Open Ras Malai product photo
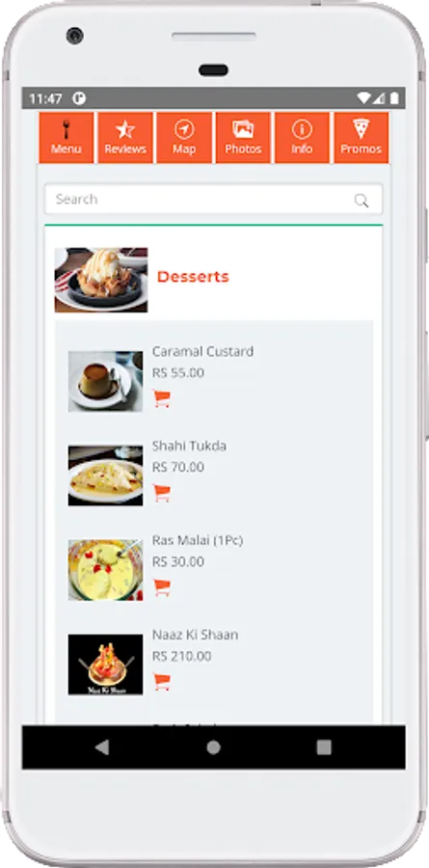 pos(105,570)
